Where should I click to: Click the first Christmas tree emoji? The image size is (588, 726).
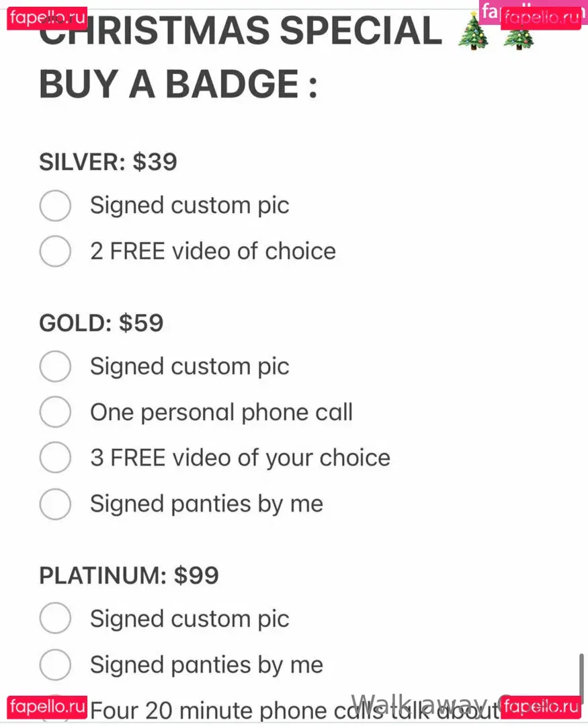click(473, 35)
